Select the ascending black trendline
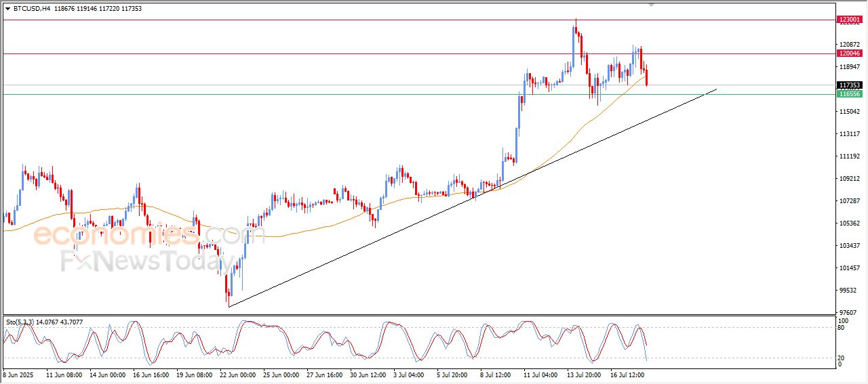Image resolution: width=868 pixels, height=384 pixels. click(x=473, y=198)
